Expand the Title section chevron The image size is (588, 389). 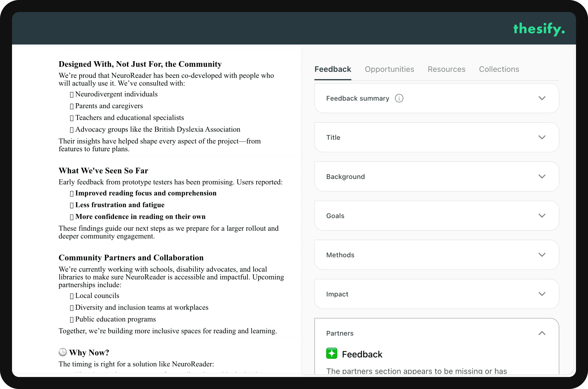542,137
